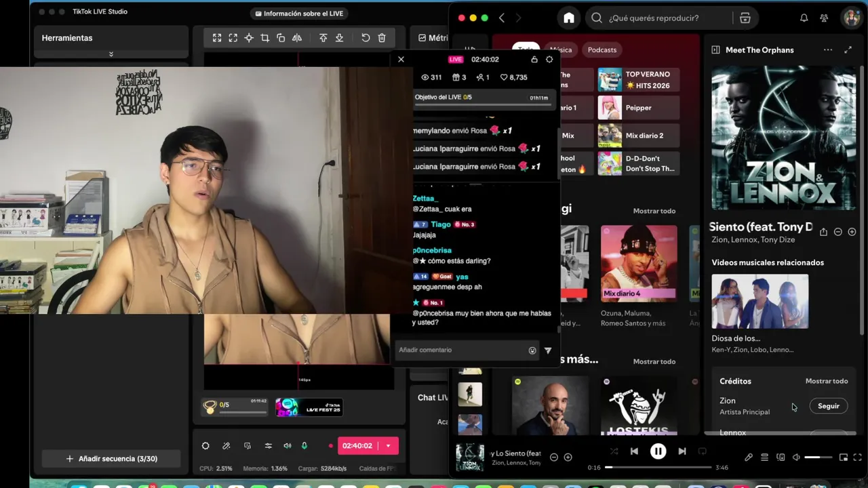Adjust the Spotify volume slider
This screenshot has width=868, height=488.
[818, 457]
